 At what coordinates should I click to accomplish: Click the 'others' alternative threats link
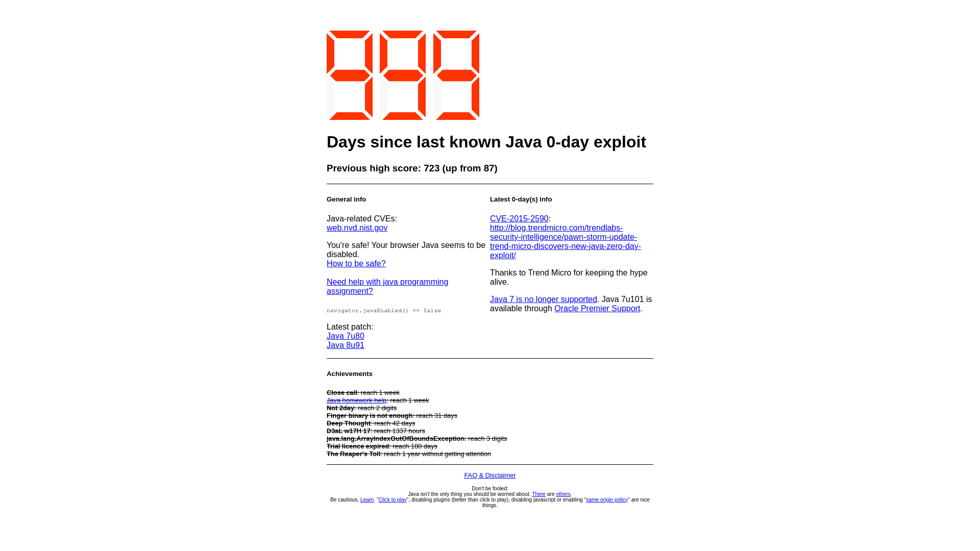click(563, 494)
